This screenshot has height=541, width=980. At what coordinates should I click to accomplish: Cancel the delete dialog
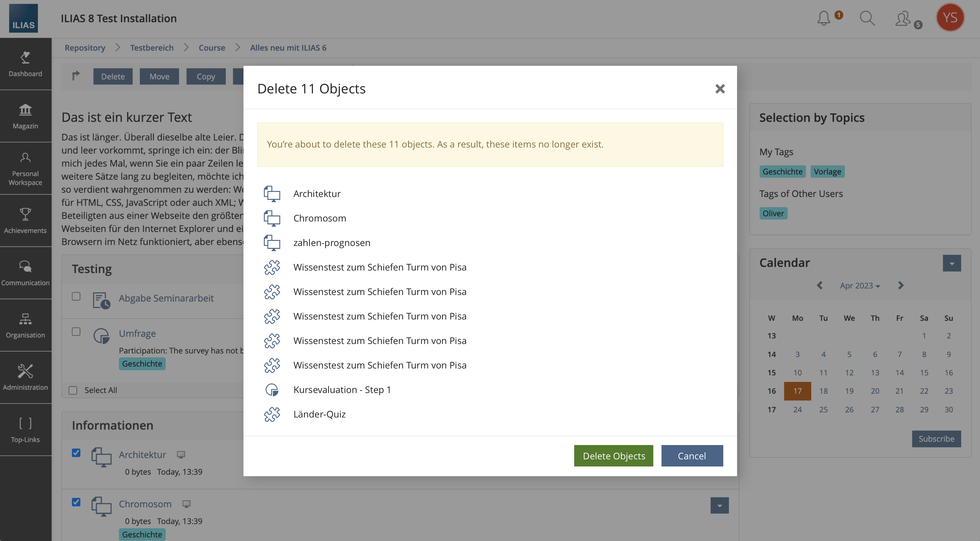692,456
